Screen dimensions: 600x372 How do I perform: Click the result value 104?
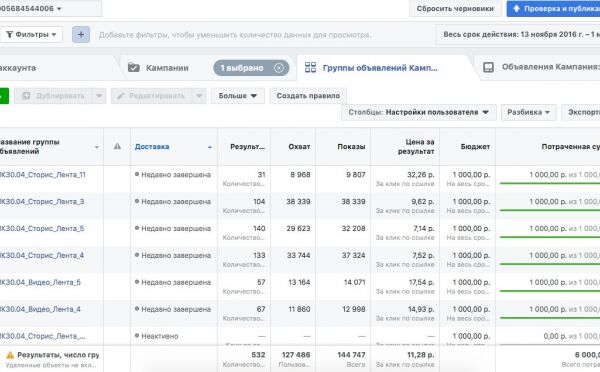pyautogui.click(x=259, y=201)
